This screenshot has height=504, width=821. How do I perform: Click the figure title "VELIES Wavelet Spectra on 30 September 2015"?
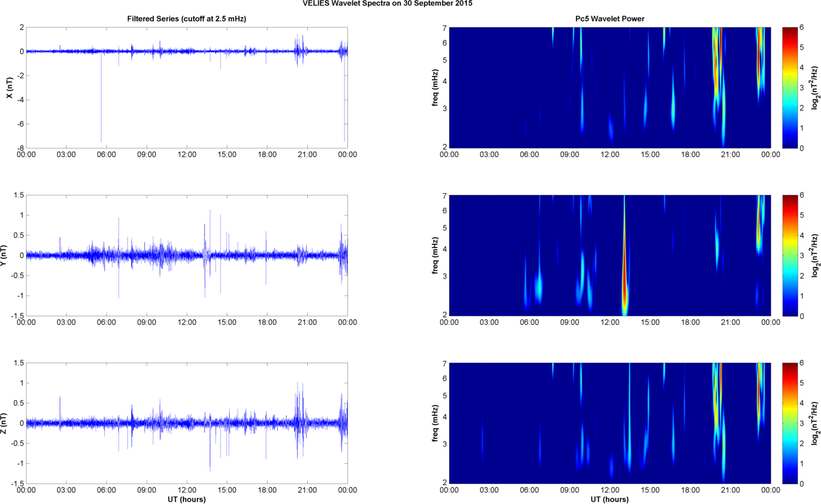pyautogui.click(x=387, y=3)
